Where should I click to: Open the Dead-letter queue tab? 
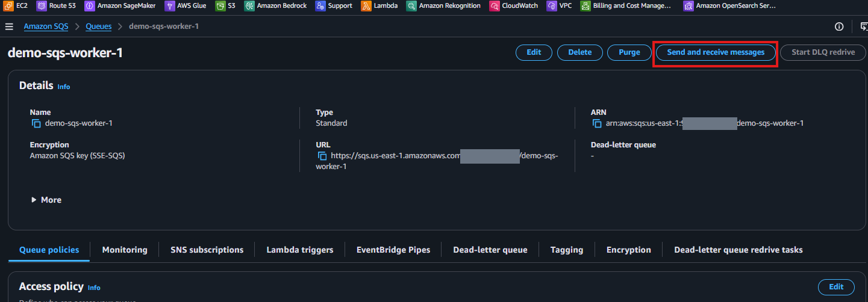click(x=490, y=250)
